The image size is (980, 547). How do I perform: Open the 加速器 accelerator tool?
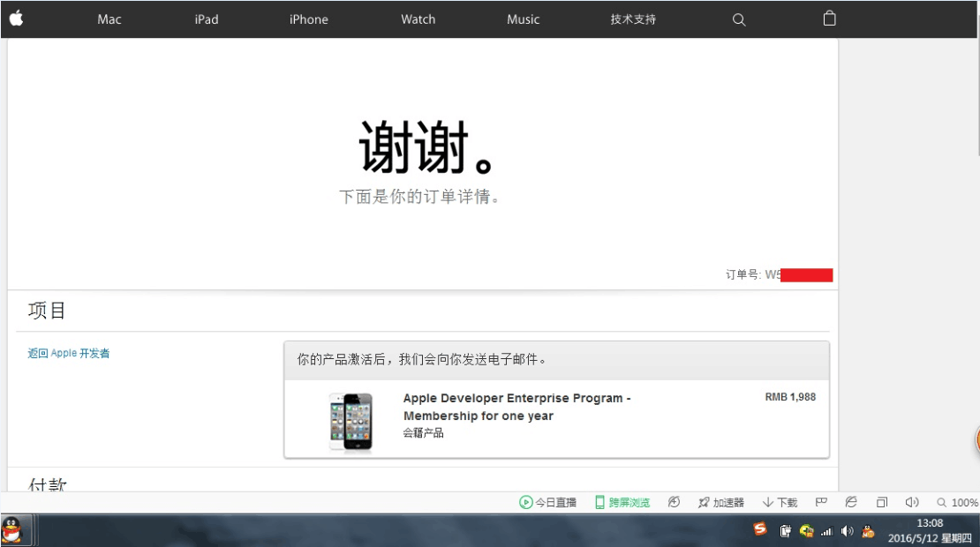(x=721, y=502)
